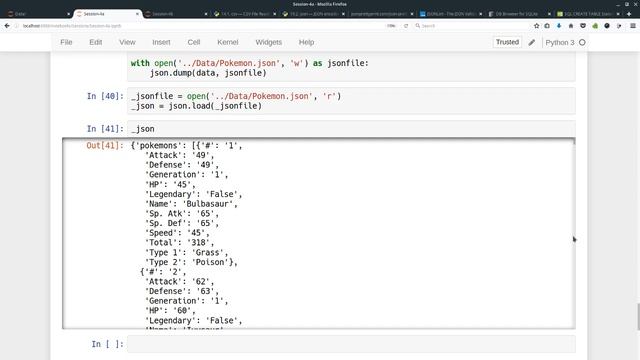The height and width of the screenshot is (360, 640).
Task: Click the In [41] cell containing _json
Action: tap(351, 129)
